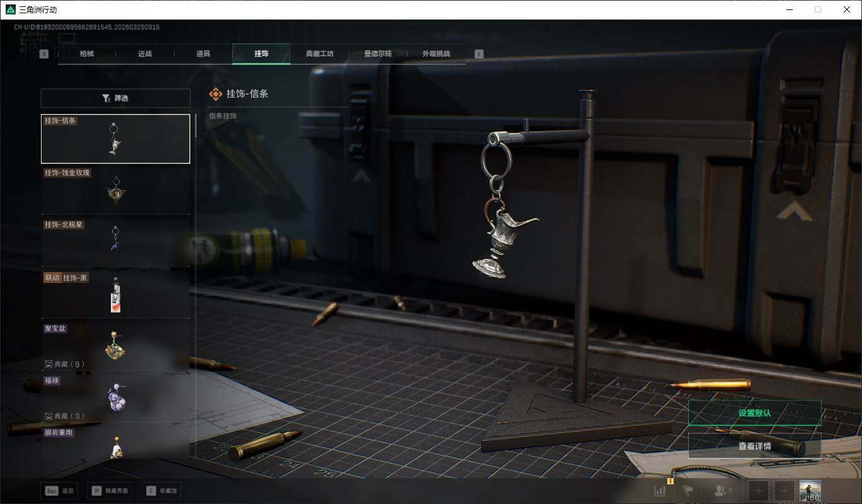
Task: Open the friends list icon
Action: (x=722, y=491)
